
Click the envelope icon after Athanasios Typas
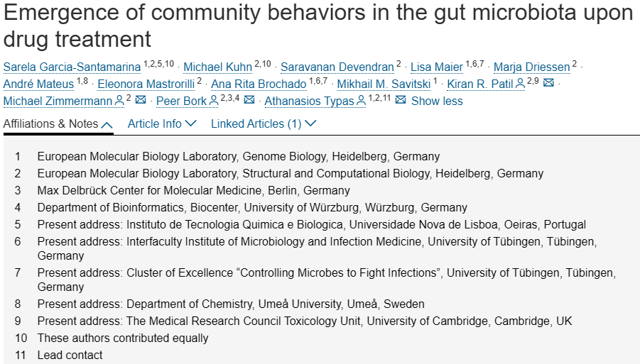pyautogui.click(x=401, y=100)
